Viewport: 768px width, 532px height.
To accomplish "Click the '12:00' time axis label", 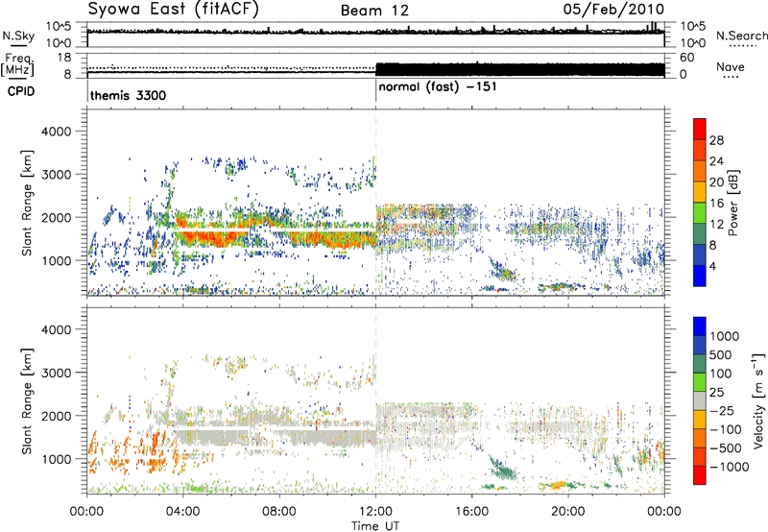I will pos(375,512).
